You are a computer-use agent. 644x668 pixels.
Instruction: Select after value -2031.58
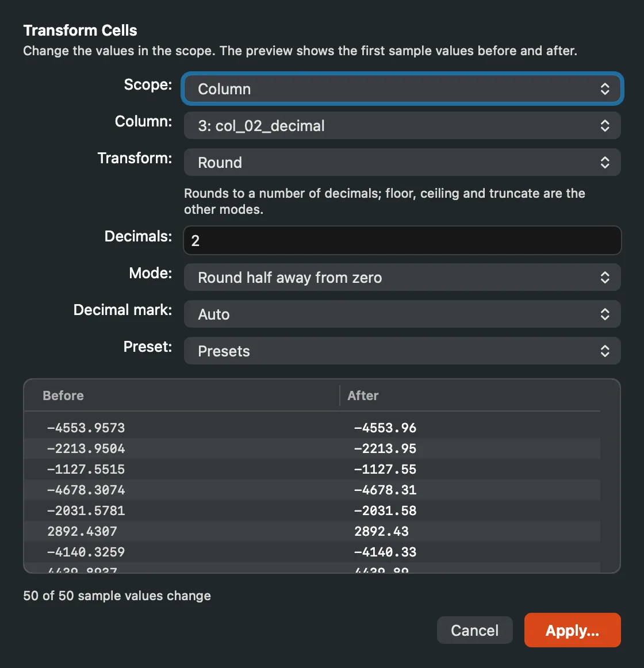point(385,510)
